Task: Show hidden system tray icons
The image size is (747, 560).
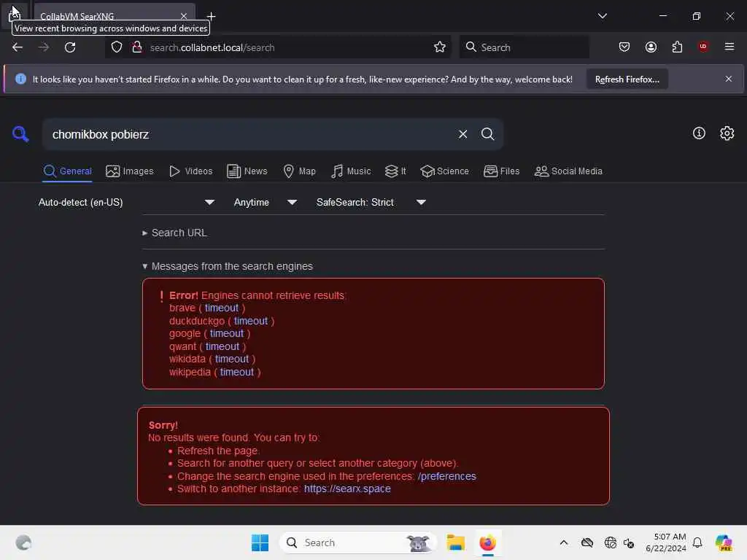Action: coord(564,542)
